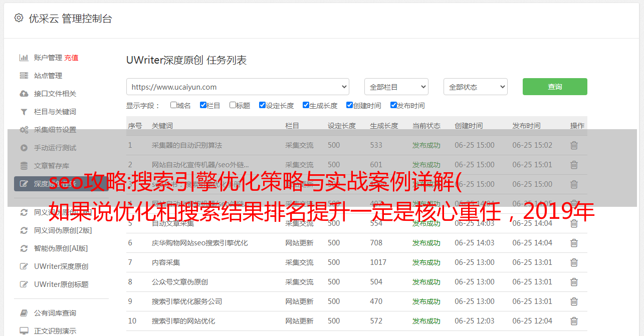
Task: Click the gear icon beside 优采云 管理控制台
Action: tap(19, 18)
